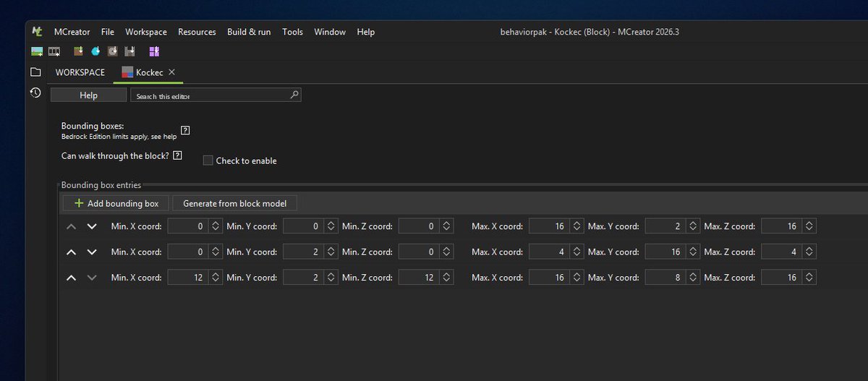This screenshot has height=381, width=868.
Task: Open the Workspace menu
Action: click(x=146, y=32)
